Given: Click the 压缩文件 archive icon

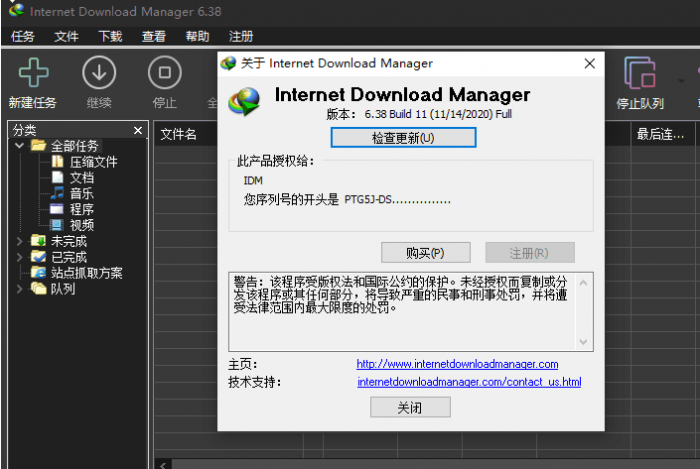Looking at the screenshot, I should (x=57, y=161).
